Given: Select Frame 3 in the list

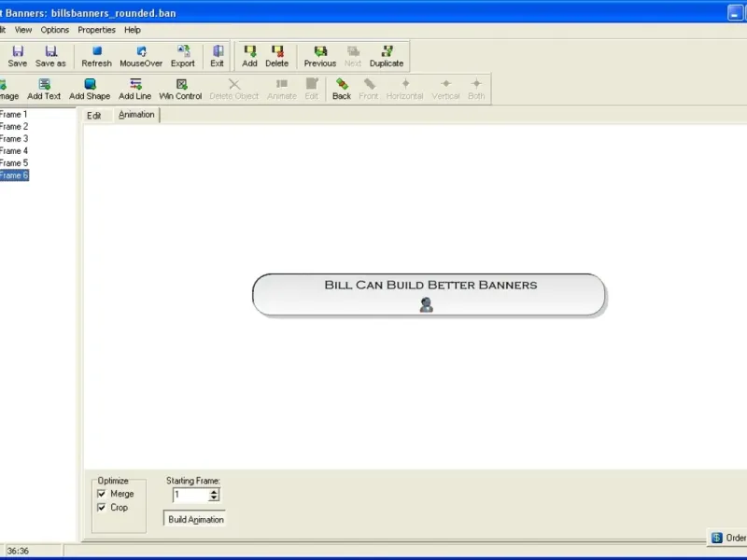Looking at the screenshot, I should click(x=14, y=139).
